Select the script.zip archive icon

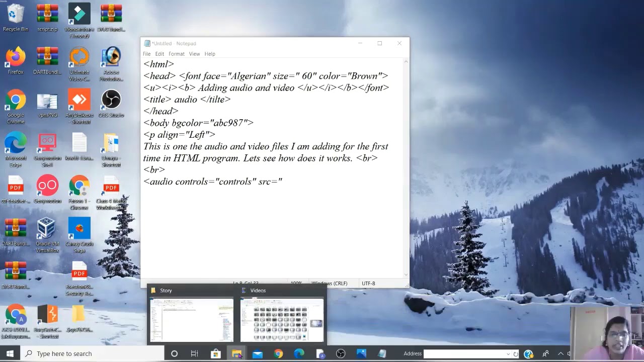pyautogui.click(x=47, y=18)
